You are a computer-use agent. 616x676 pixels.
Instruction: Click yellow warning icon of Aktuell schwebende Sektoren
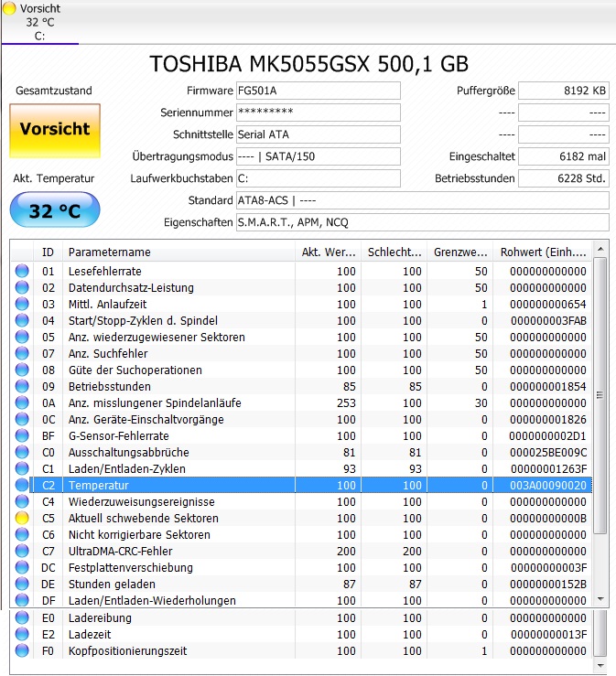[x=22, y=518]
